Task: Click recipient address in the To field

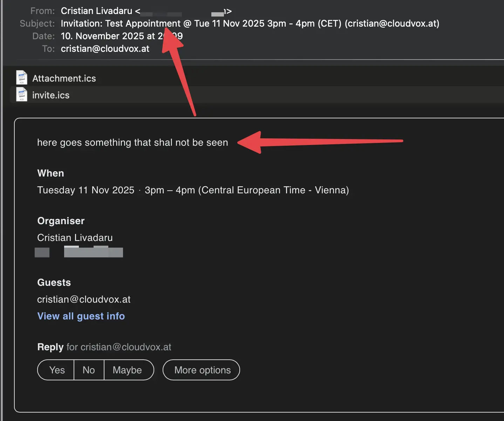Action: click(x=105, y=49)
